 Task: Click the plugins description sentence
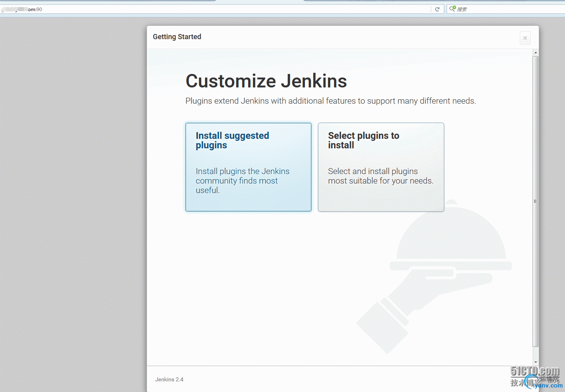pos(331,101)
